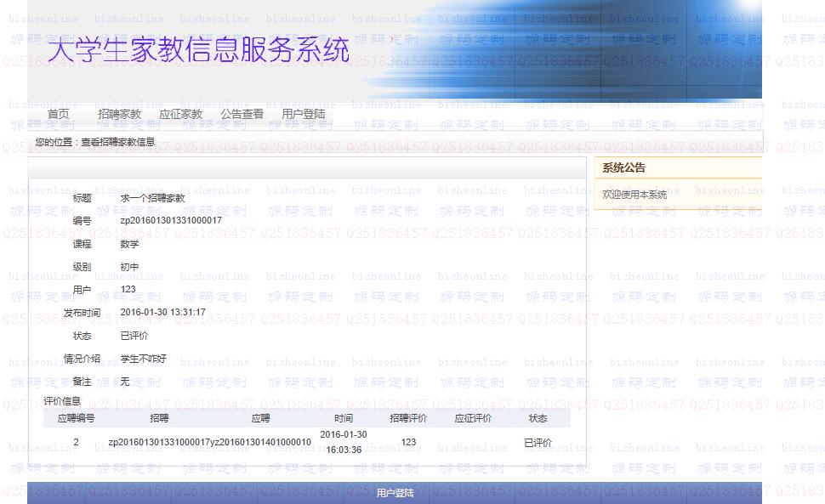
Task: Click table cell zp201601301331000017 in 招聘 column
Action: tap(159, 442)
